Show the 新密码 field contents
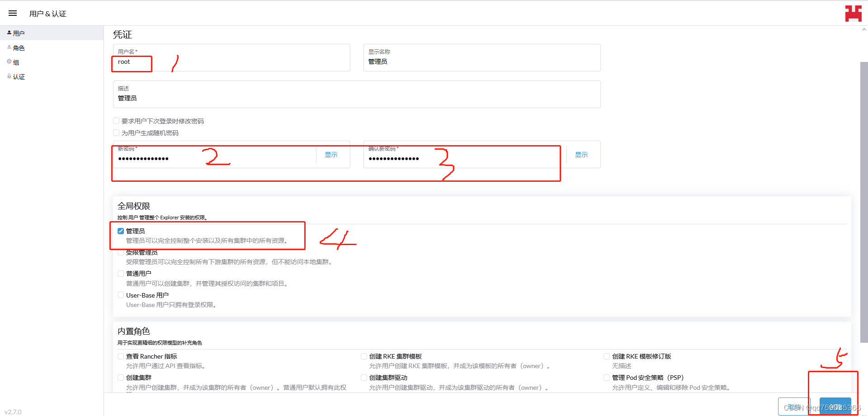The height and width of the screenshot is (416, 868). (x=331, y=155)
